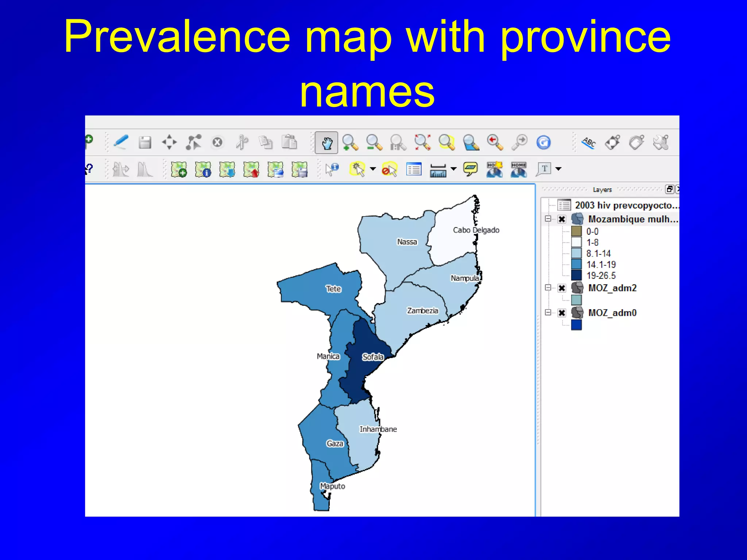747x560 pixels.
Task: Click the show bookmarks HOME icon
Action: (x=519, y=169)
